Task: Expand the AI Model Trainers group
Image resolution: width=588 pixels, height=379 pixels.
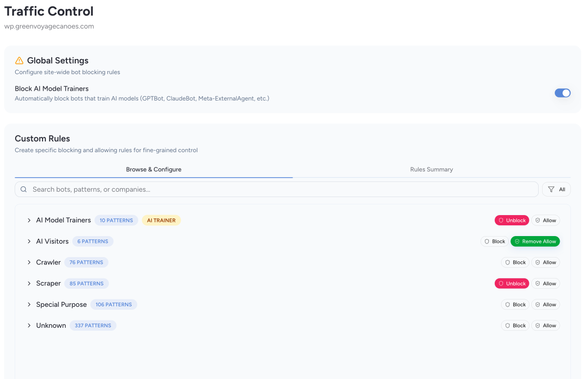Action: click(x=29, y=220)
